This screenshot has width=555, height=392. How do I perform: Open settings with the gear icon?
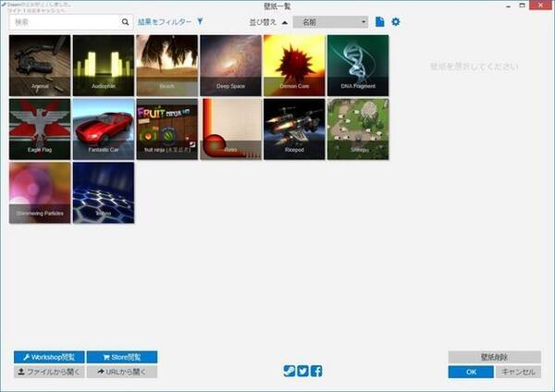[396, 21]
